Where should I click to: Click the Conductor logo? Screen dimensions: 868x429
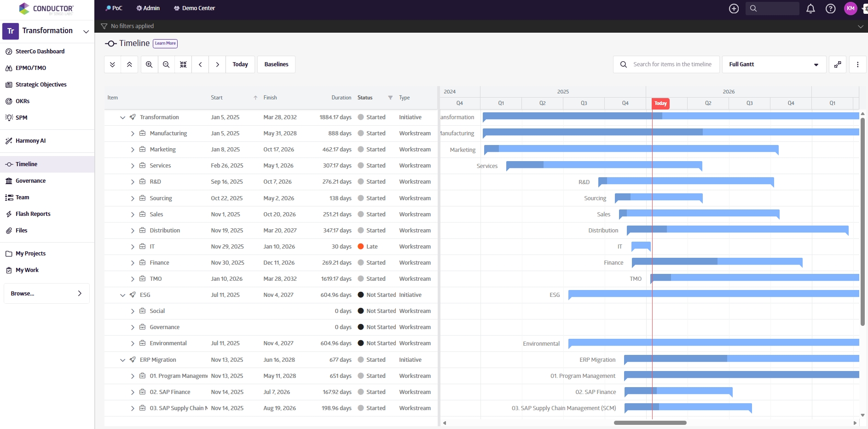46,9
